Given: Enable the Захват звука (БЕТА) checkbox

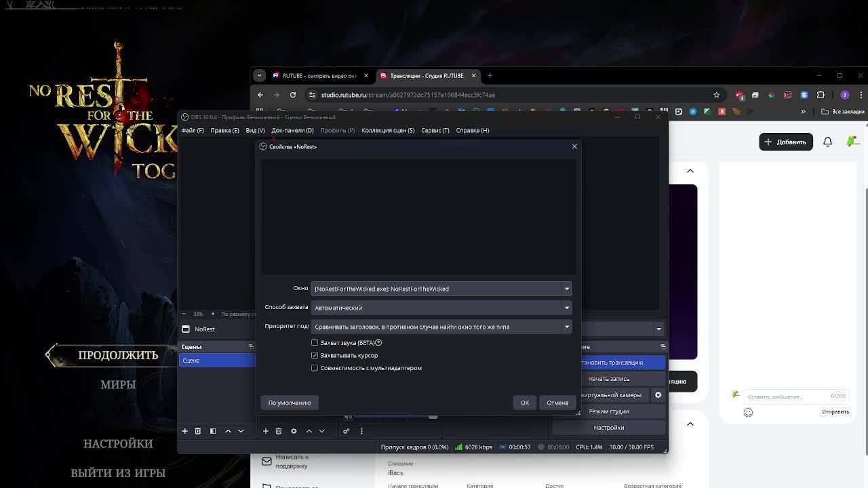Looking at the screenshot, I should click(x=315, y=343).
